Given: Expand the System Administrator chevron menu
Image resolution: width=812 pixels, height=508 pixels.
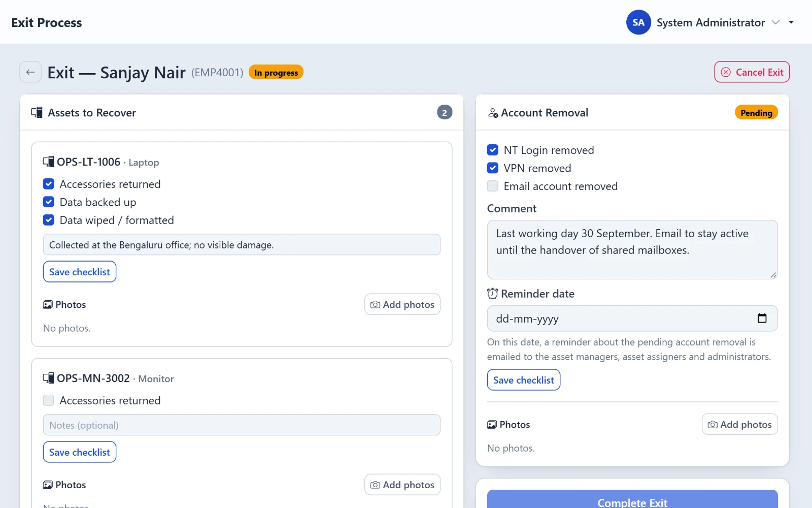Looking at the screenshot, I should (775, 22).
